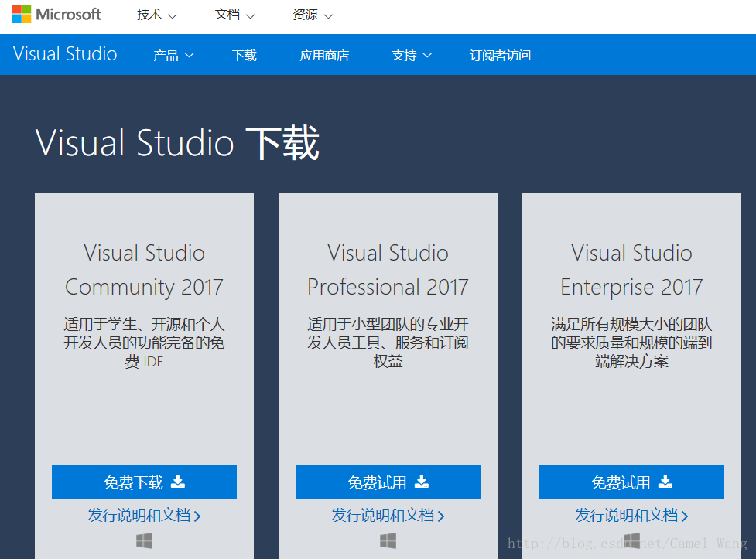Open 发行说明和文档 link under Community
The height and width of the screenshot is (559, 756).
pyautogui.click(x=144, y=516)
